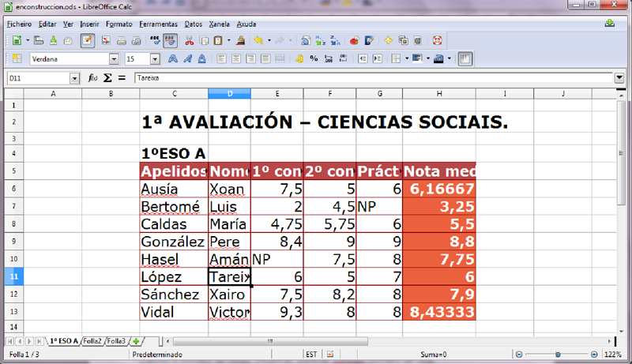Image resolution: width=632 pixels, height=364 pixels.
Task: Toggle grid lines for current sheet
Action: click(x=465, y=58)
